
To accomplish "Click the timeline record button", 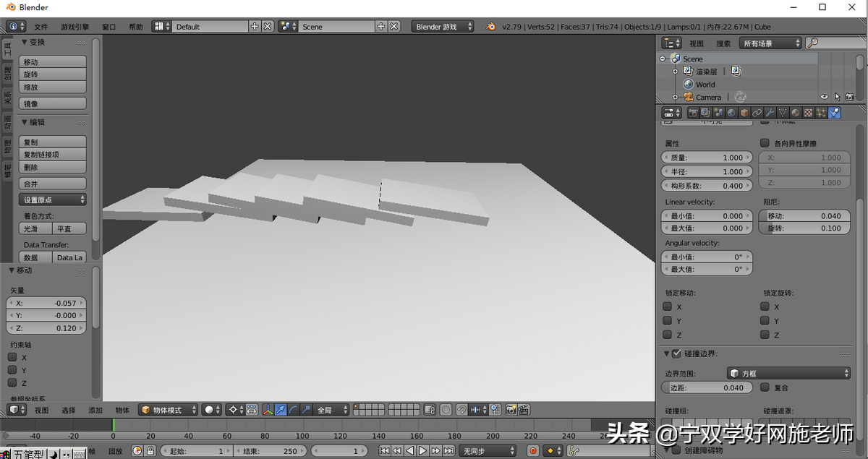I will pyautogui.click(x=533, y=451).
